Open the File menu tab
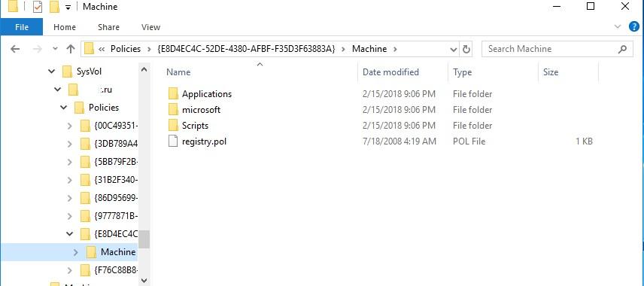Image resolution: width=644 pixels, height=286 pixels. pyautogui.click(x=21, y=27)
